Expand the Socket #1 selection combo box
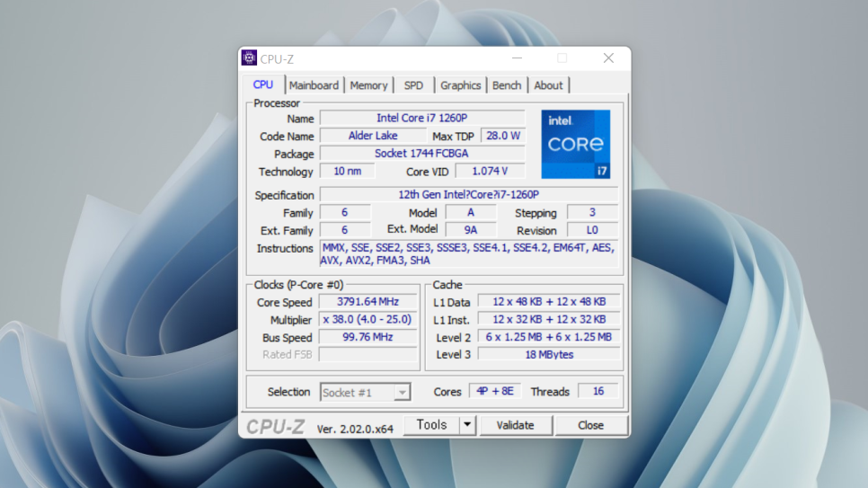868x488 pixels. click(366, 392)
